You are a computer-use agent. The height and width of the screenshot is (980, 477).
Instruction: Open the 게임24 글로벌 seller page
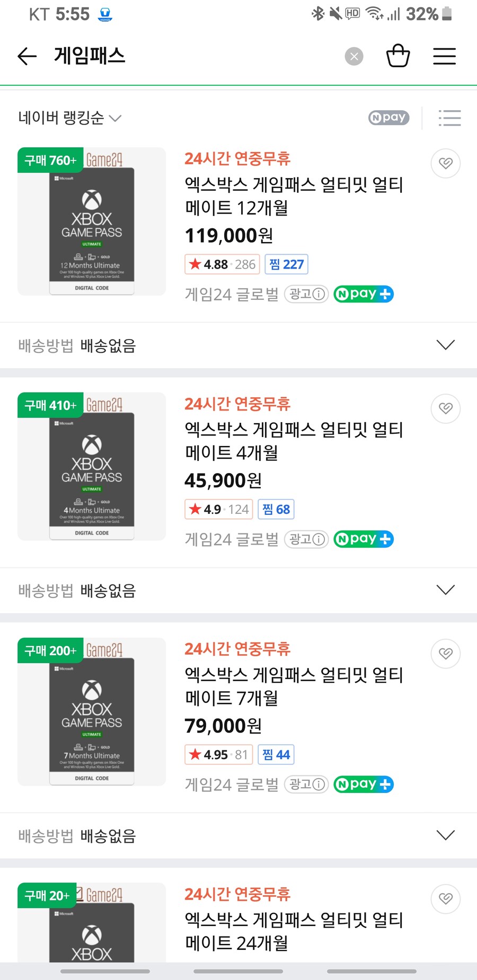click(x=230, y=294)
